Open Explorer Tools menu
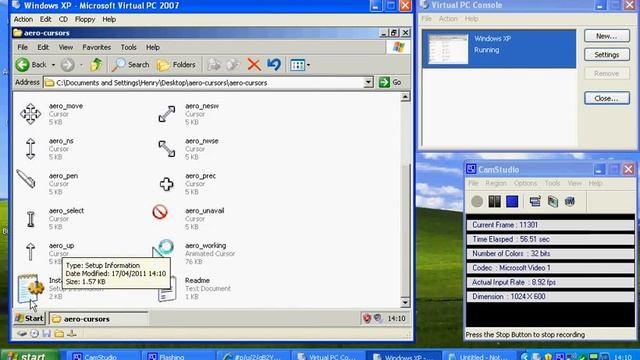This screenshot has height=360, width=640. tap(128, 47)
